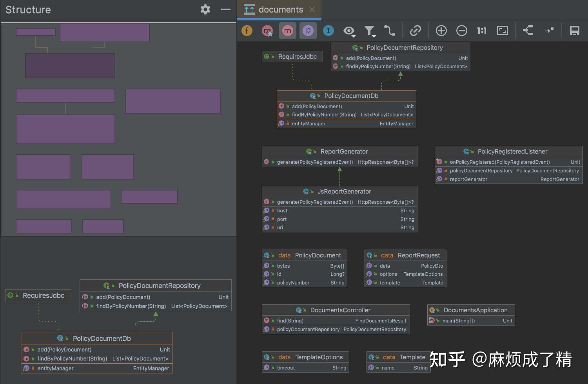Image resolution: width=588 pixels, height=384 pixels.
Task: Switch to the documents diagram tab
Action: point(279,9)
